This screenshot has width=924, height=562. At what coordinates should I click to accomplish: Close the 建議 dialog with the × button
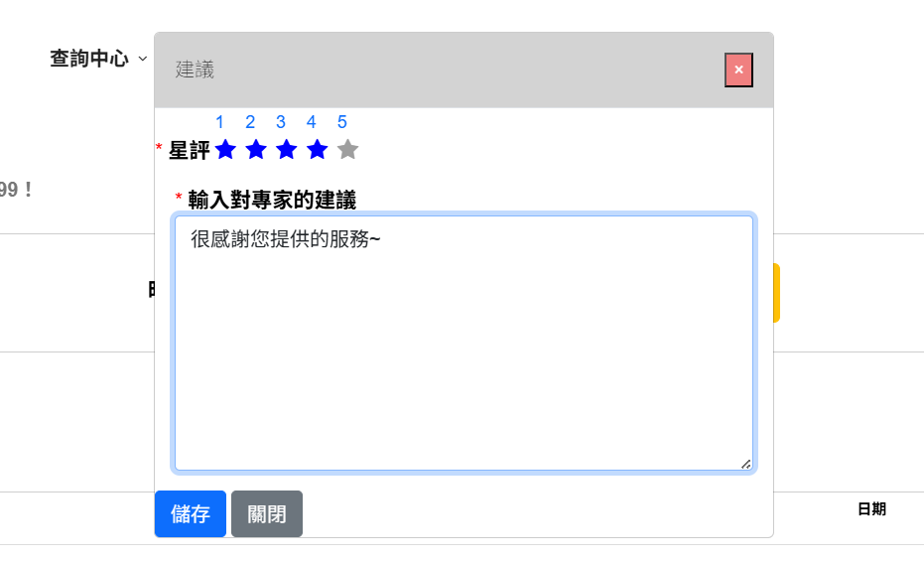click(x=738, y=70)
